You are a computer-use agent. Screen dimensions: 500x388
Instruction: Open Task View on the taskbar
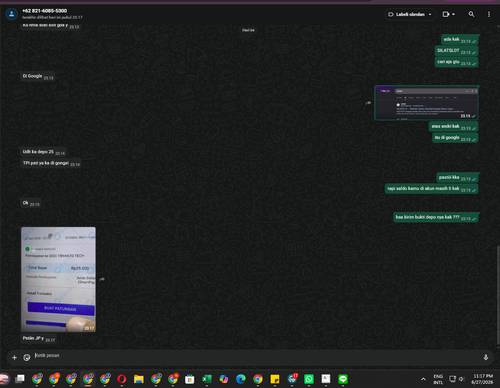pos(20,379)
